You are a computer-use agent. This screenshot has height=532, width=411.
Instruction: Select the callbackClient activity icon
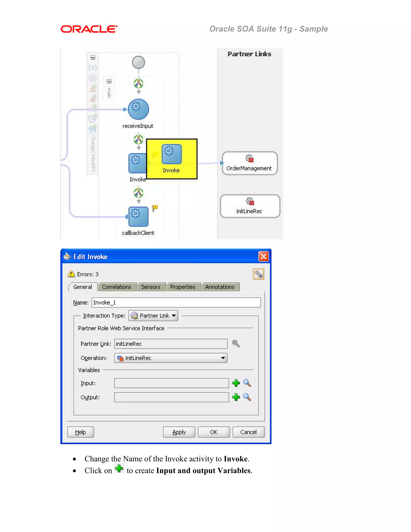click(138, 217)
